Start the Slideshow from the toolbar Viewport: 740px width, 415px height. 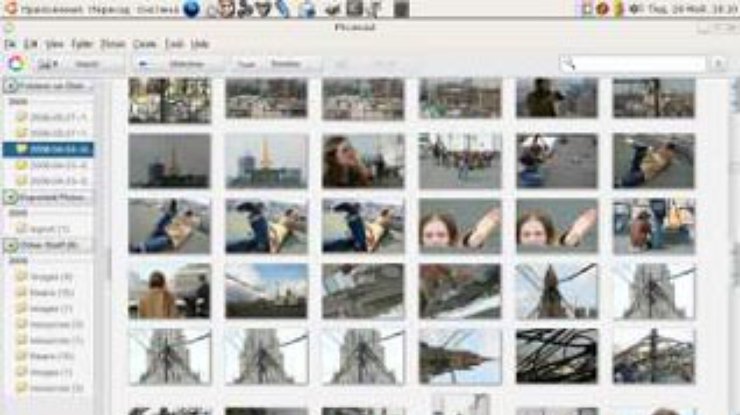[x=187, y=64]
